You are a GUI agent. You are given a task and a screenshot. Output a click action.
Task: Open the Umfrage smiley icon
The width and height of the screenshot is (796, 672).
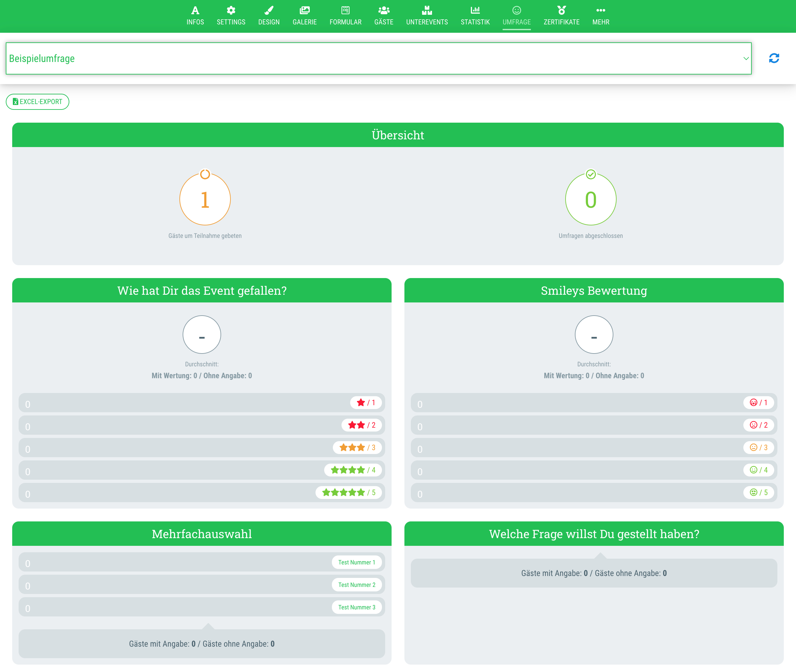click(516, 10)
